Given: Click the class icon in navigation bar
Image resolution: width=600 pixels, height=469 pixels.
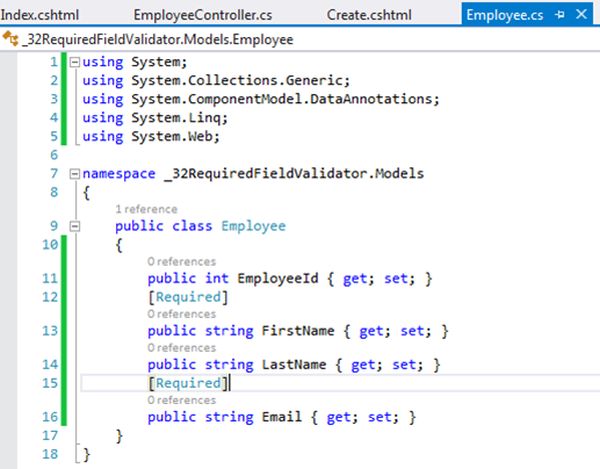Looking at the screenshot, I should pyautogui.click(x=10, y=39).
